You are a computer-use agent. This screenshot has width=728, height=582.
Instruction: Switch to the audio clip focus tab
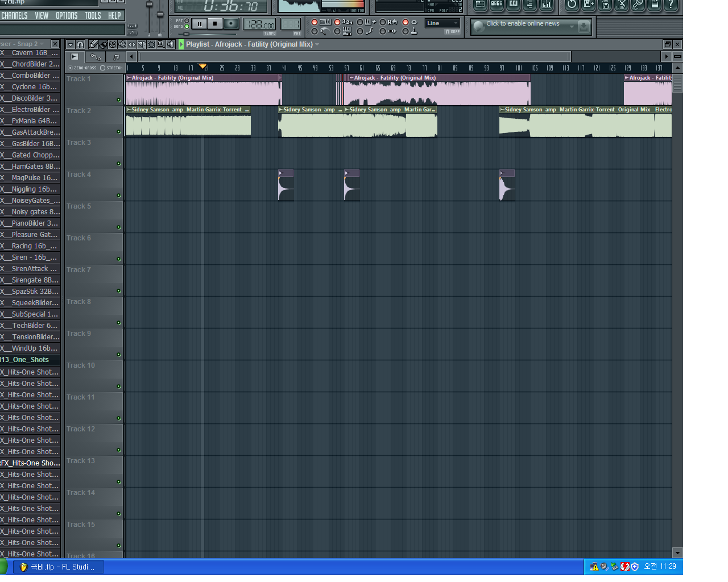point(75,57)
